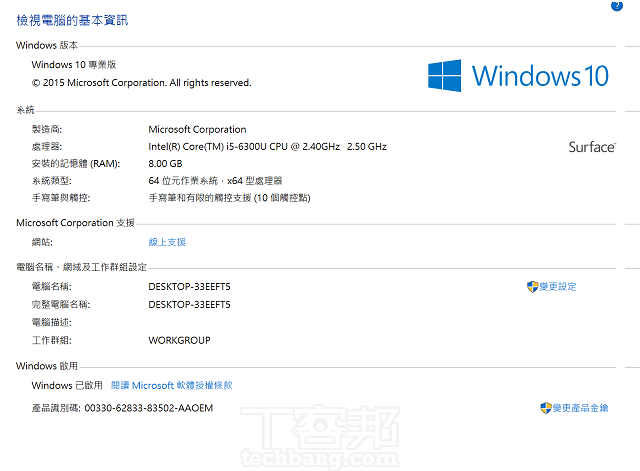Click the help question mark icon
The height and width of the screenshot is (471, 640).
[x=617, y=5]
